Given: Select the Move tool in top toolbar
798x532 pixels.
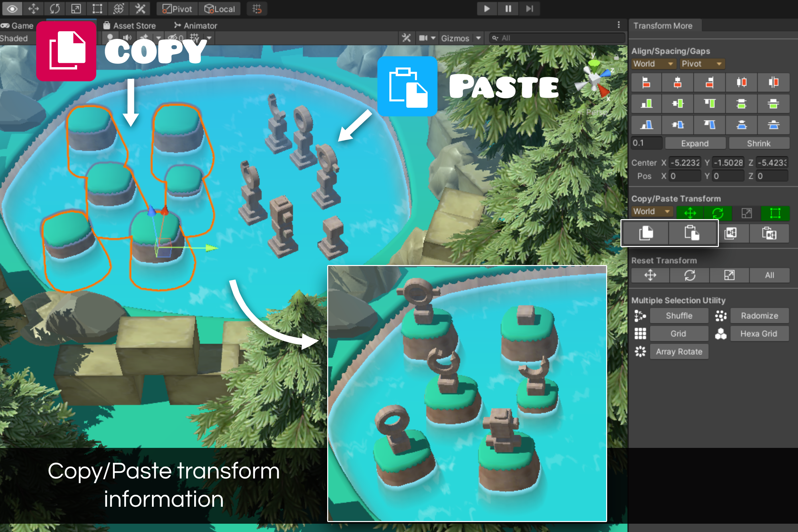Looking at the screenshot, I should (33, 9).
